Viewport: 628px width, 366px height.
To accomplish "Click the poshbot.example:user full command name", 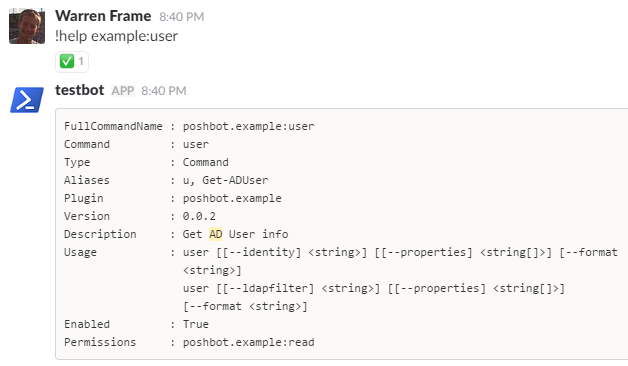I will coord(248,126).
